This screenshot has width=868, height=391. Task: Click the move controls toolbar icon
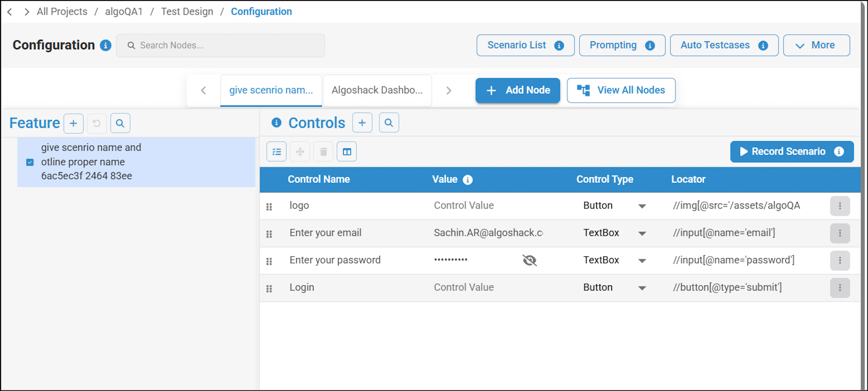[300, 152]
